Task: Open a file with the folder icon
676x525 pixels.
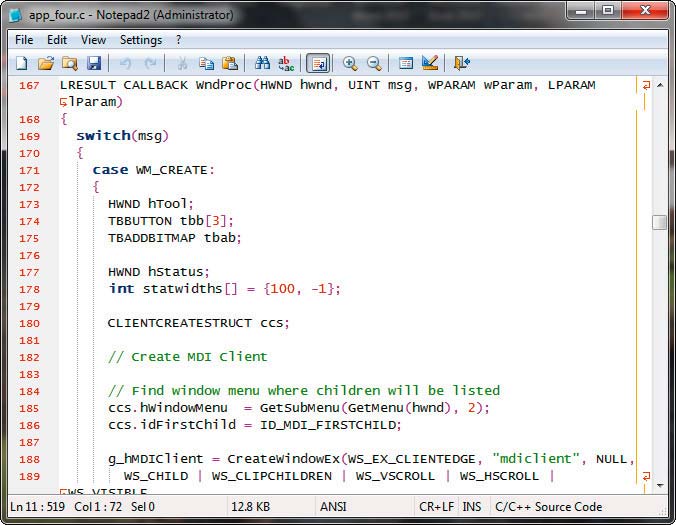Action: click(x=46, y=63)
